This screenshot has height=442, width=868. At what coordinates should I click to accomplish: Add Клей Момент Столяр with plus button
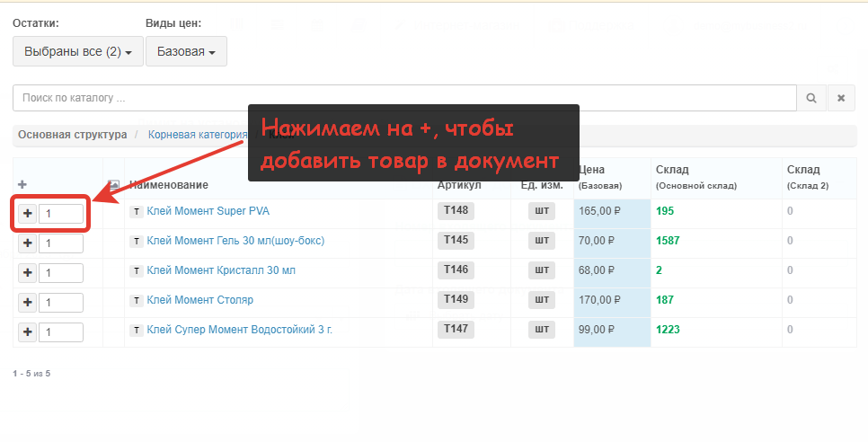28,303
